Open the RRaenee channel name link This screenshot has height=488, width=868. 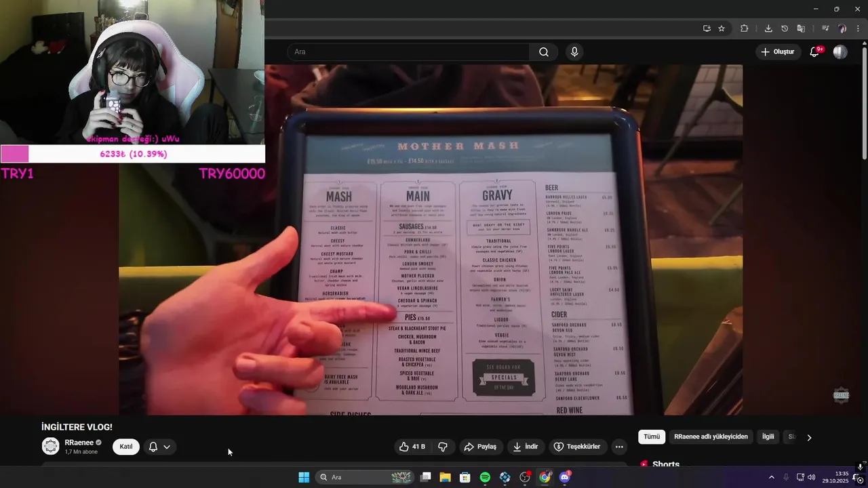click(79, 443)
